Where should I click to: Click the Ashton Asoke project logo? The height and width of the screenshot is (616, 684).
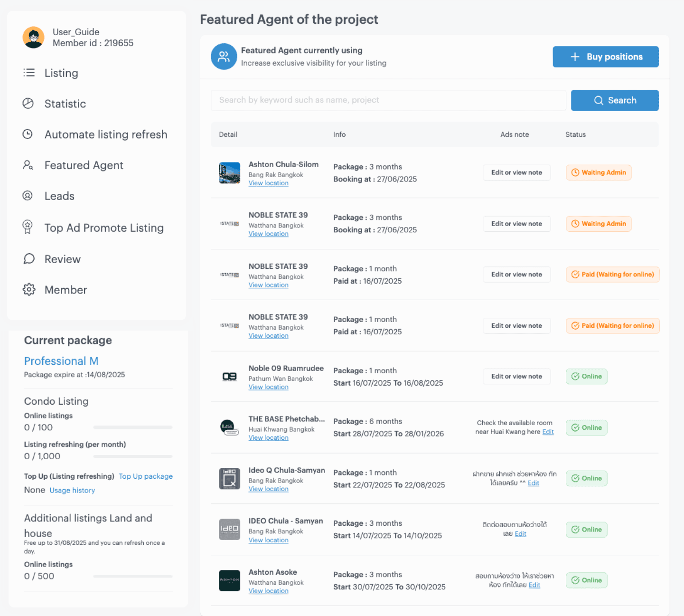229,580
